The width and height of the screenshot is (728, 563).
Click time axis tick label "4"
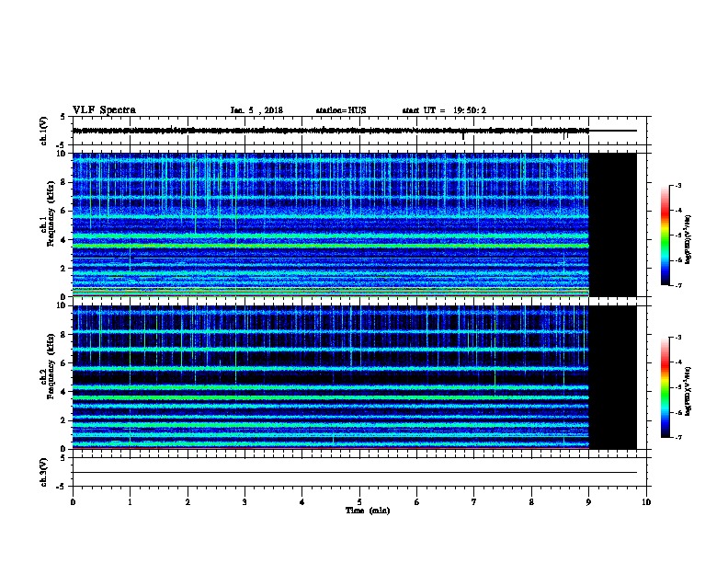point(302,501)
